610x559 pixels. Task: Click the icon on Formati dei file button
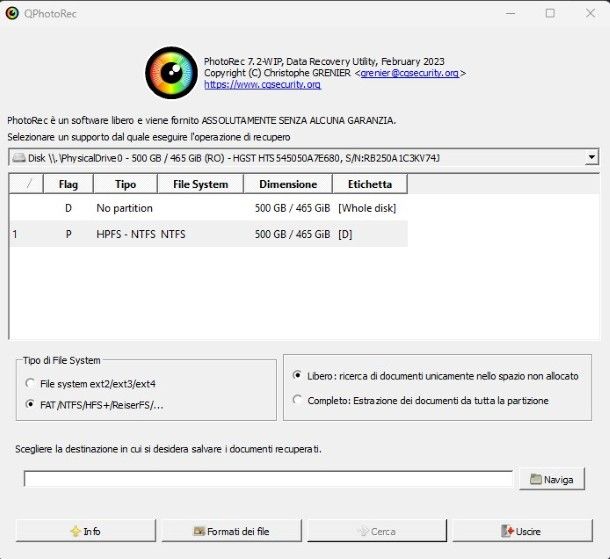199,531
